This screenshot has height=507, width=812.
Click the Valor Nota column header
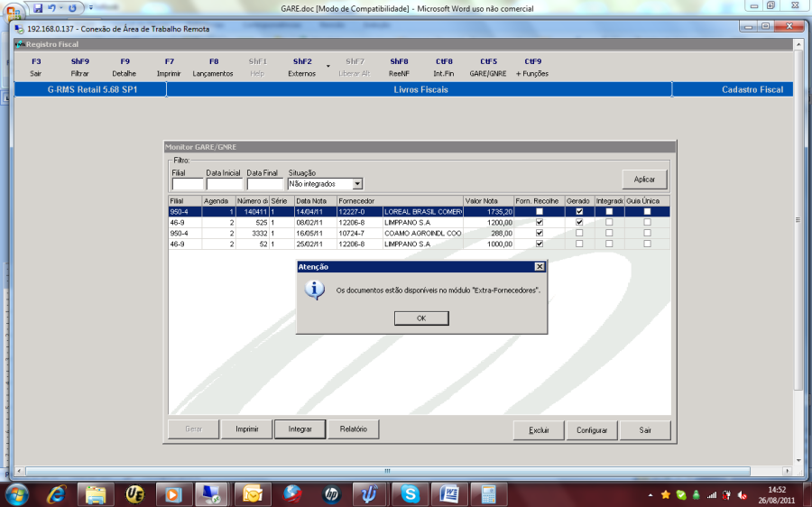488,201
